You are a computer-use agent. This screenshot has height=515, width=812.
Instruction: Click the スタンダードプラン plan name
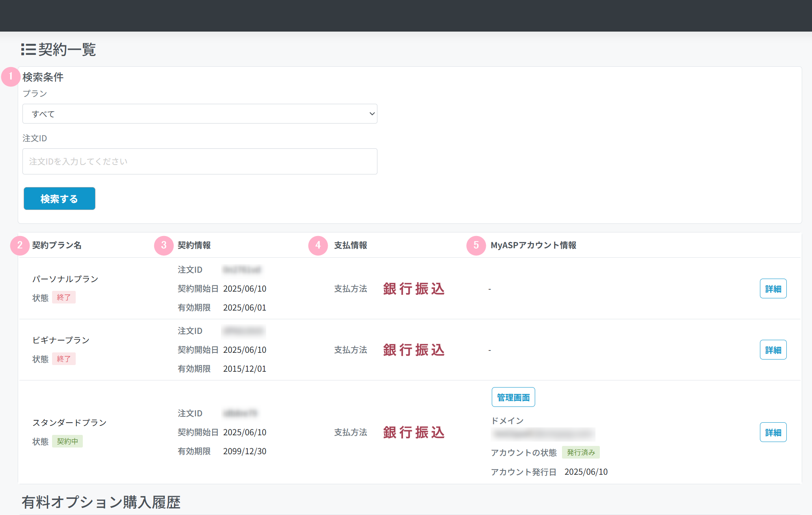69,423
